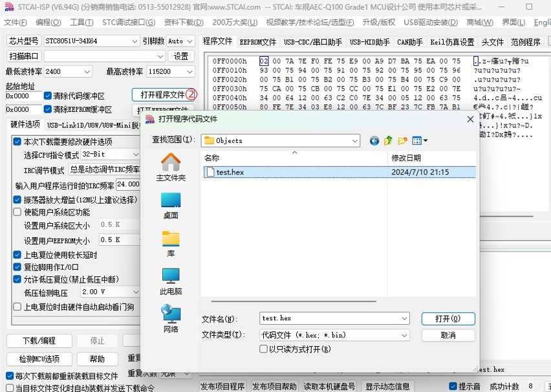Select the 硬件选项 tab
The height and width of the screenshot is (392, 551).
(x=25, y=124)
